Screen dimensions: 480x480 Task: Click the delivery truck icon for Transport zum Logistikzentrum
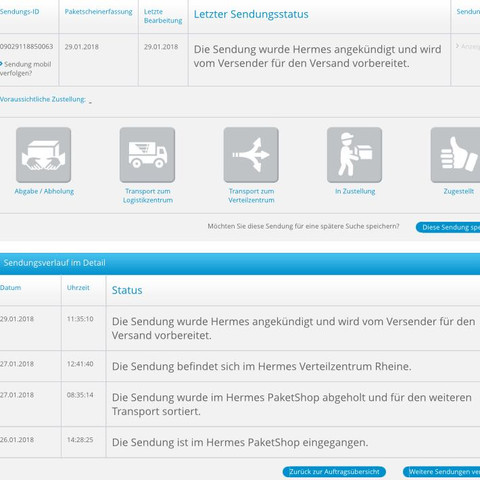[147, 155]
